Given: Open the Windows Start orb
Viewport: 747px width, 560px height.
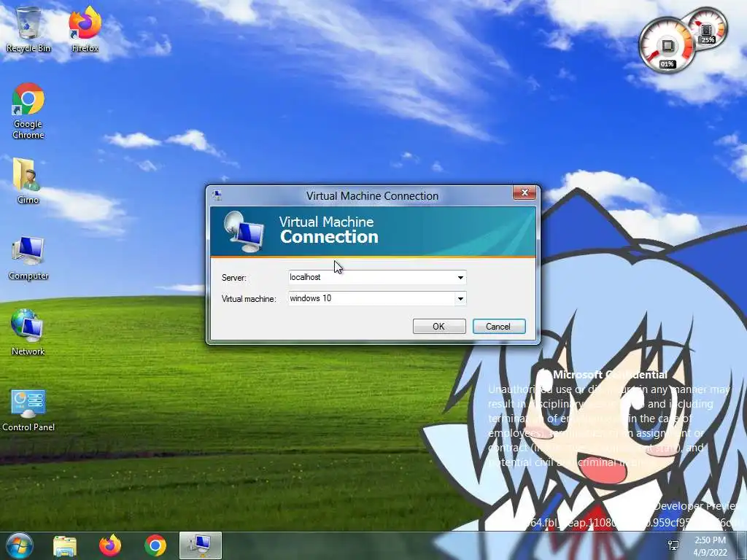Looking at the screenshot, I should 20,545.
